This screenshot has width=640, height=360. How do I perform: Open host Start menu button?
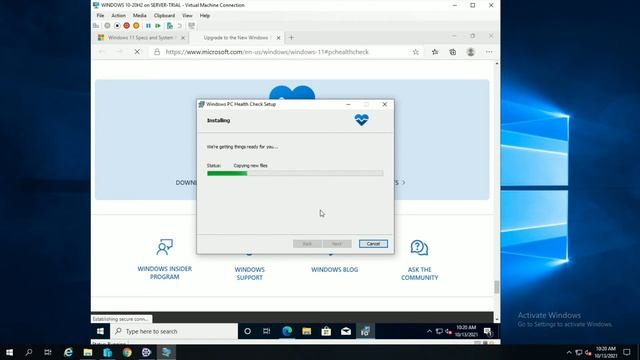coord(9,352)
